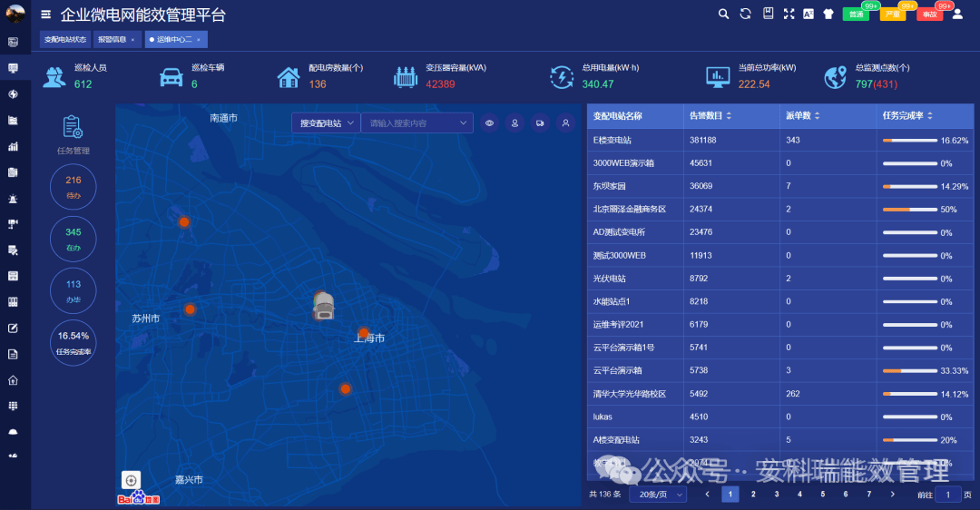The image size is (980, 510).
Task: Open the green 普通 alarm button
Action: [856, 15]
